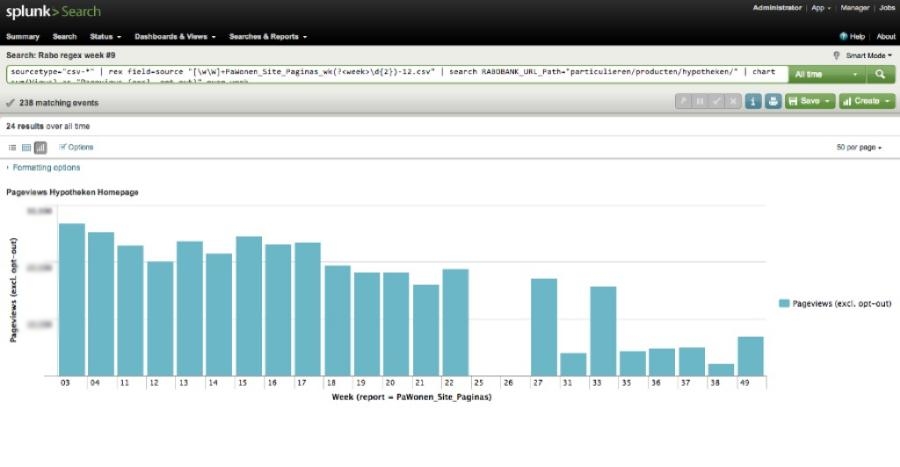The width and height of the screenshot is (900, 467).
Task: Select the week 27 bar
Action: [544, 328]
